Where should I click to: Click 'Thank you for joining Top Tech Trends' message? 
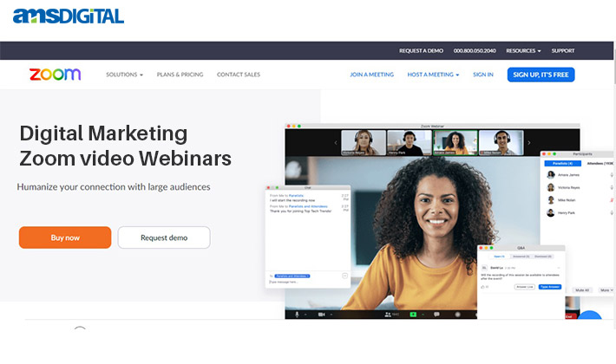point(300,211)
